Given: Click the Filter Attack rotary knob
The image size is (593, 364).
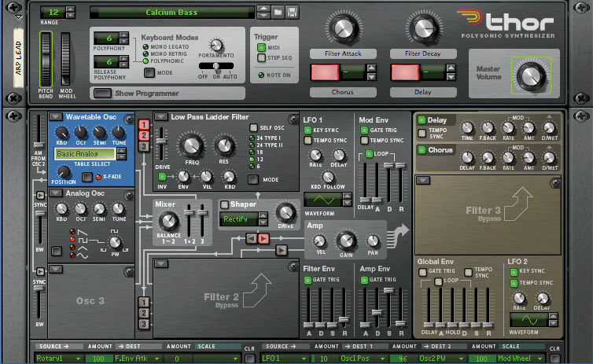Looking at the screenshot, I should (344, 28).
